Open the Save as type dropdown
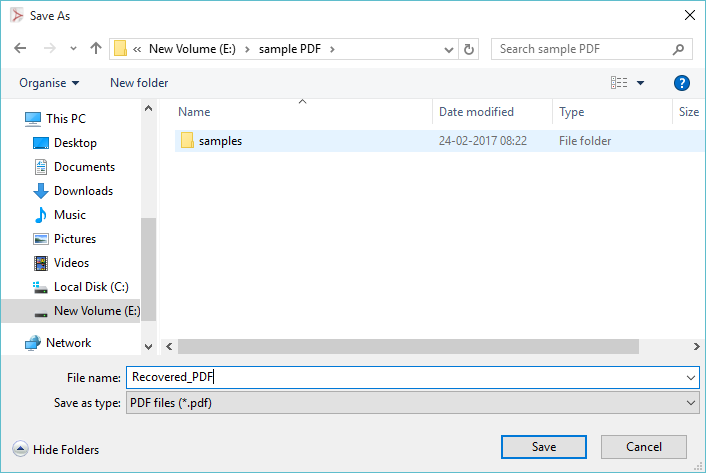The height and width of the screenshot is (473, 706). point(412,402)
